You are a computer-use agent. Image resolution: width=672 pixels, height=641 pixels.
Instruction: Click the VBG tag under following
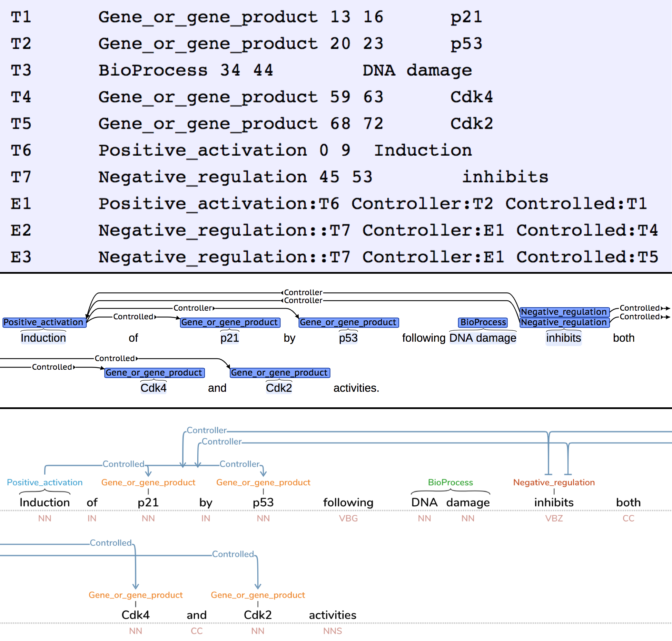[348, 518]
